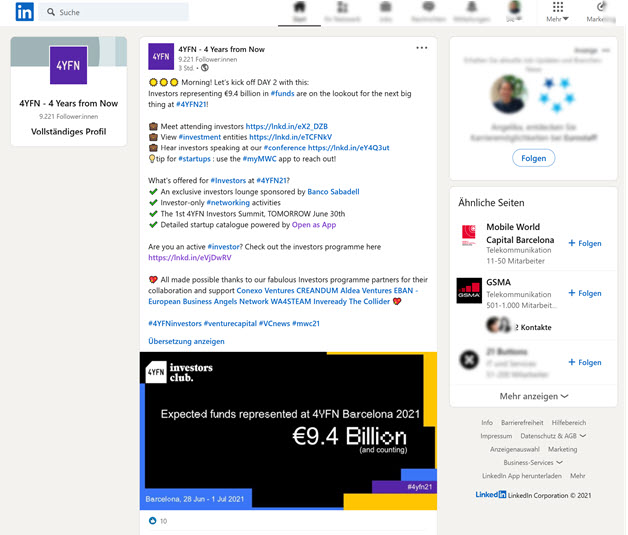Click the #networking hashtag
Screen dimensions: 628x535
[228, 203]
